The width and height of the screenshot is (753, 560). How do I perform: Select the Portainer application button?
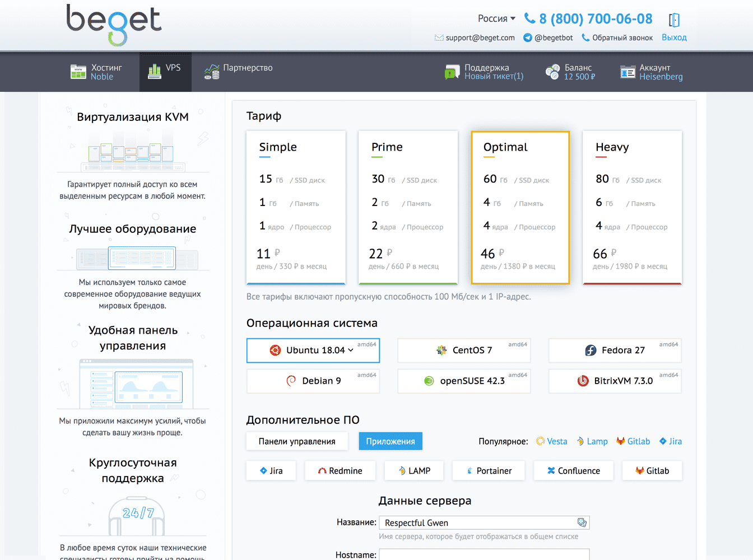coord(489,471)
